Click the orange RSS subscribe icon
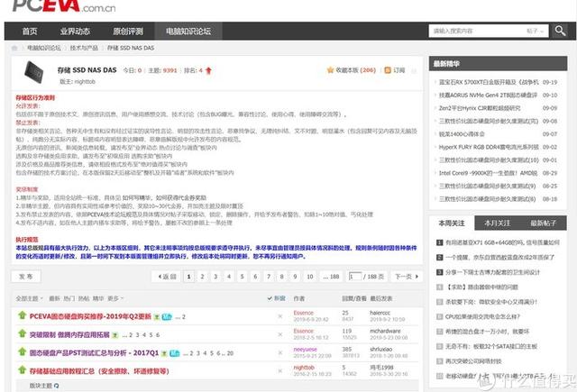This screenshot has height=392, width=577. [388, 70]
